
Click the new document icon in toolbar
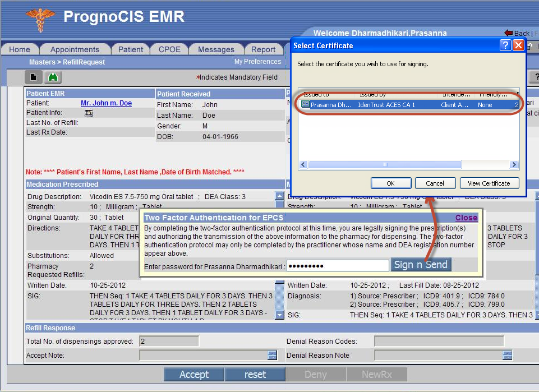tap(33, 77)
